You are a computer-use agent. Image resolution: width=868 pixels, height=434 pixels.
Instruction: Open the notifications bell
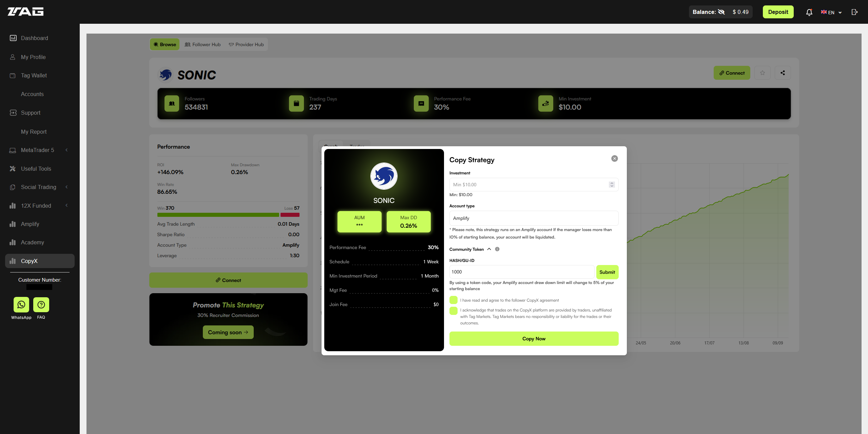tap(809, 12)
